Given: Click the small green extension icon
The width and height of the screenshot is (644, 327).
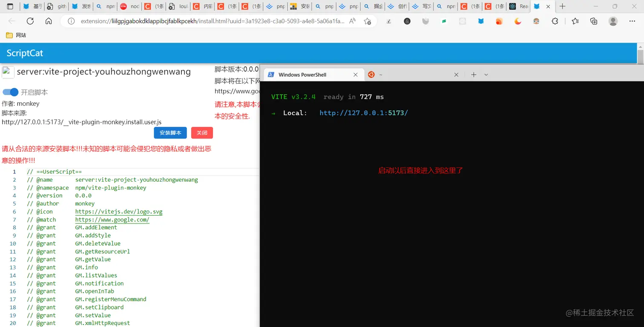Looking at the screenshot, I should pyautogui.click(x=444, y=21).
